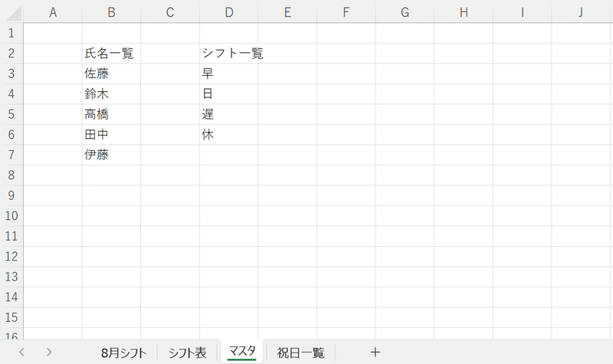Select row 10 header

pyautogui.click(x=11, y=216)
